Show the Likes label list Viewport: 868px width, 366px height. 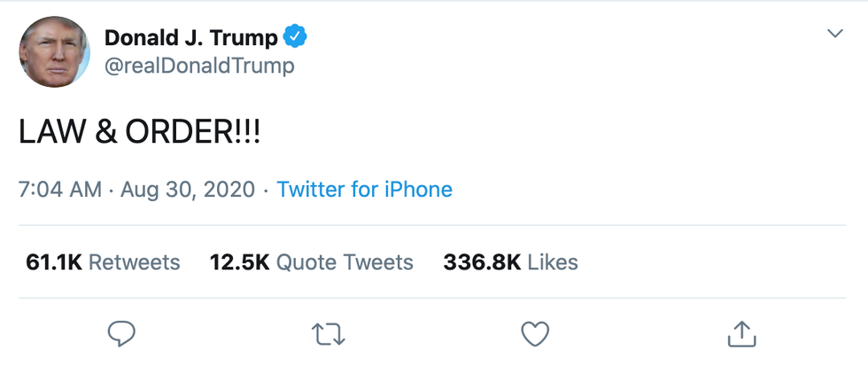pyautogui.click(x=554, y=262)
